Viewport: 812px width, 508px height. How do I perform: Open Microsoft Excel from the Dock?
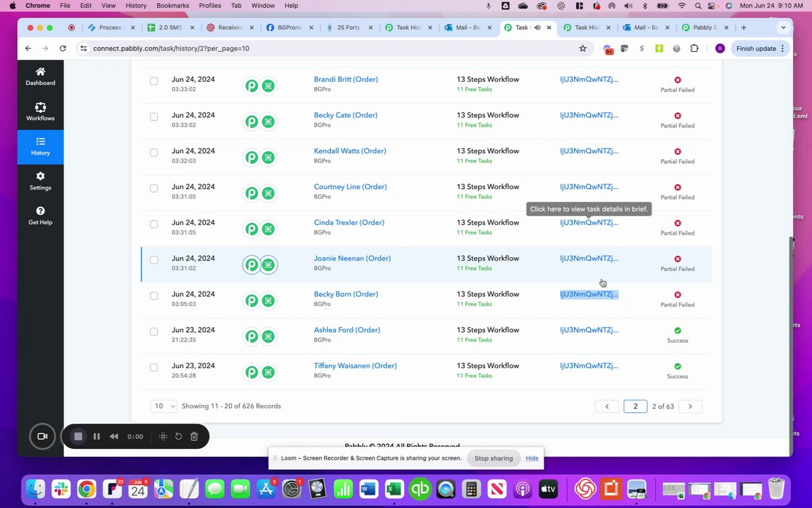coord(394,489)
